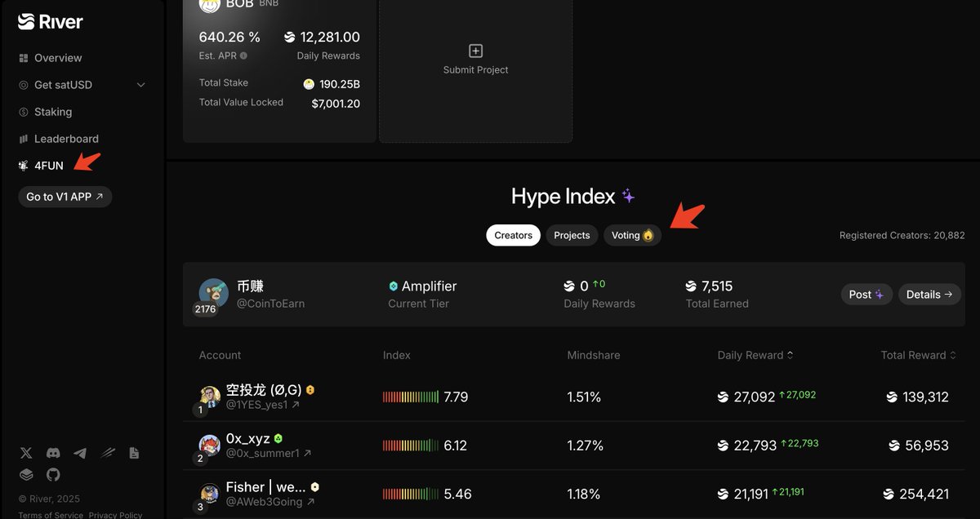The height and width of the screenshot is (519, 980).
Task: Click the Mindshare column header
Action: pos(594,355)
